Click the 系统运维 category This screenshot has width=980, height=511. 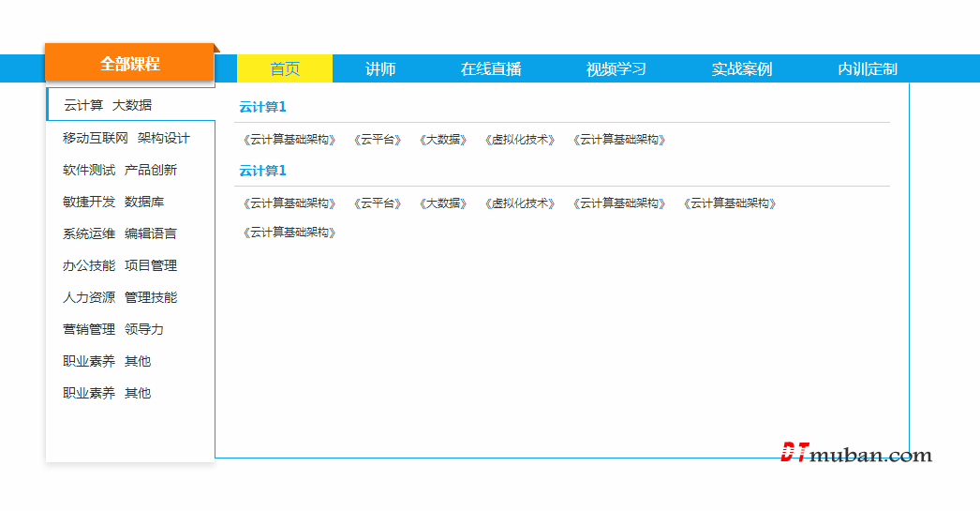(89, 233)
